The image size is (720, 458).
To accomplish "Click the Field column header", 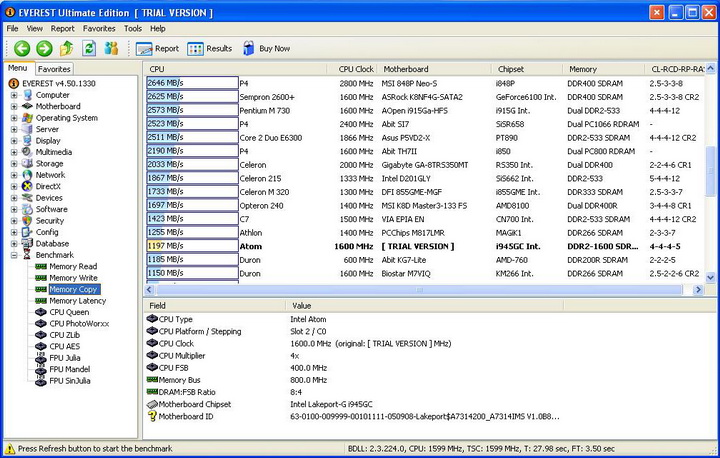I will [x=214, y=305].
